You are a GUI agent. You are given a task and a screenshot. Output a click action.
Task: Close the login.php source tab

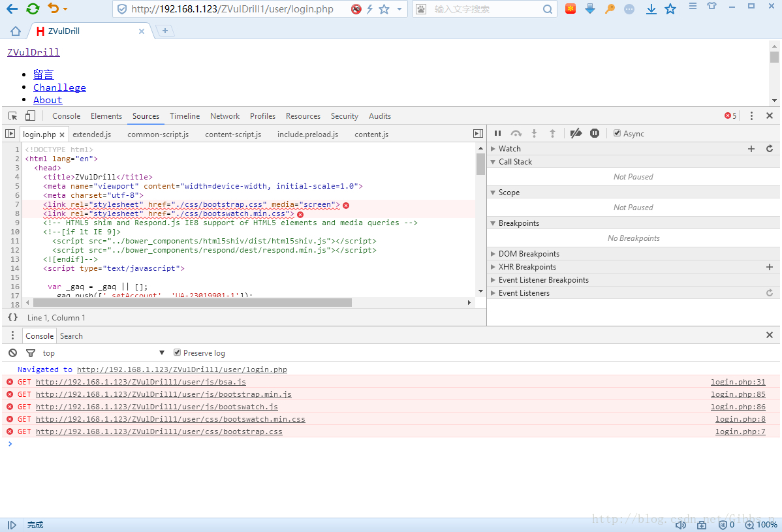pos(62,134)
